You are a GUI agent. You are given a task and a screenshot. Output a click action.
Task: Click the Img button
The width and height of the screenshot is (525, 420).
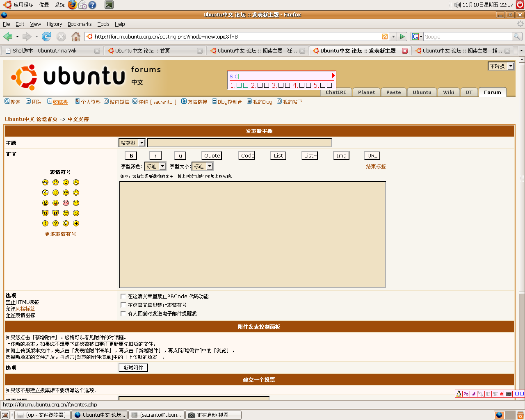point(342,155)
